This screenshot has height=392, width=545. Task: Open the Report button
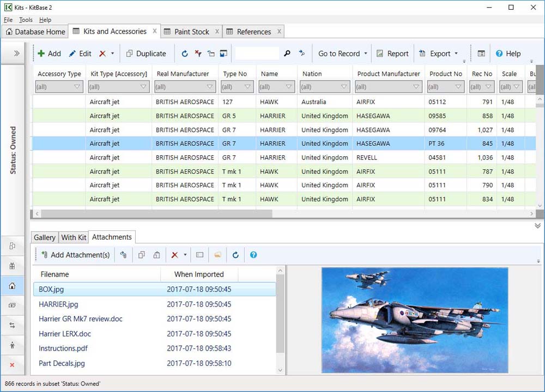pos(393,53)
